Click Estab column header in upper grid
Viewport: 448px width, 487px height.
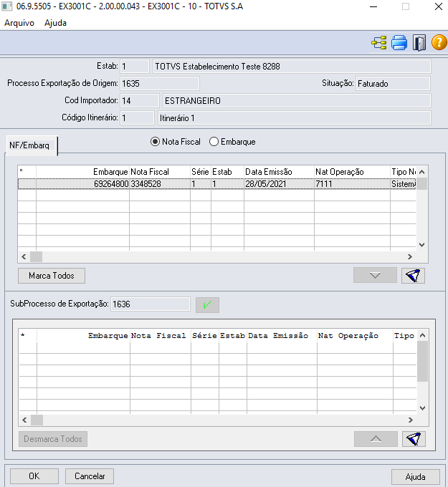(227, 172)
